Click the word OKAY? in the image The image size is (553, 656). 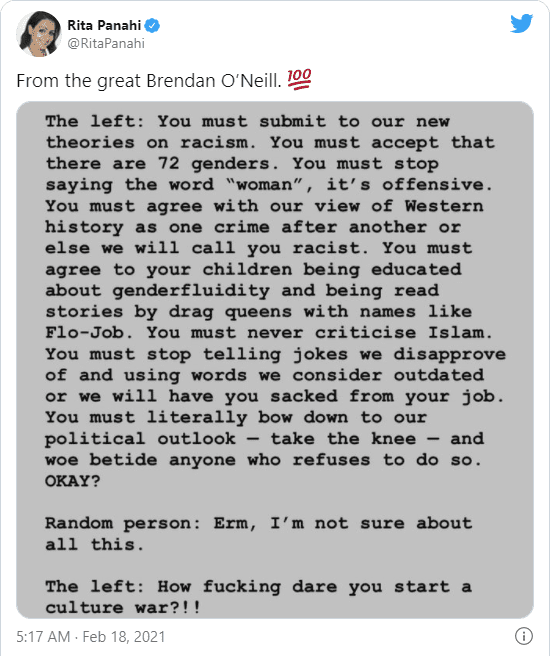[x=73, y=481]
